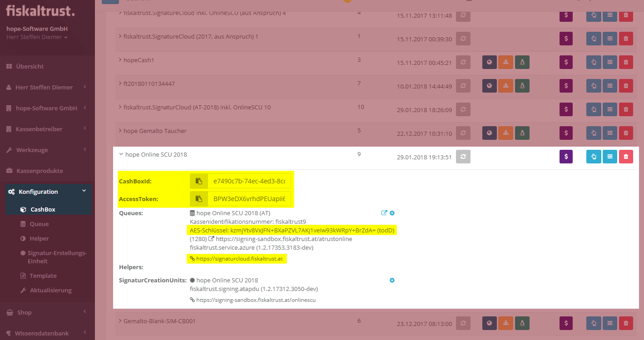Image resolution: width=644 pixels, height=340 pixels.
Task: Expand fiskaltrust.SignatureCloud (2017, aus Anspruch) 1 row
Action: [120, 36]
